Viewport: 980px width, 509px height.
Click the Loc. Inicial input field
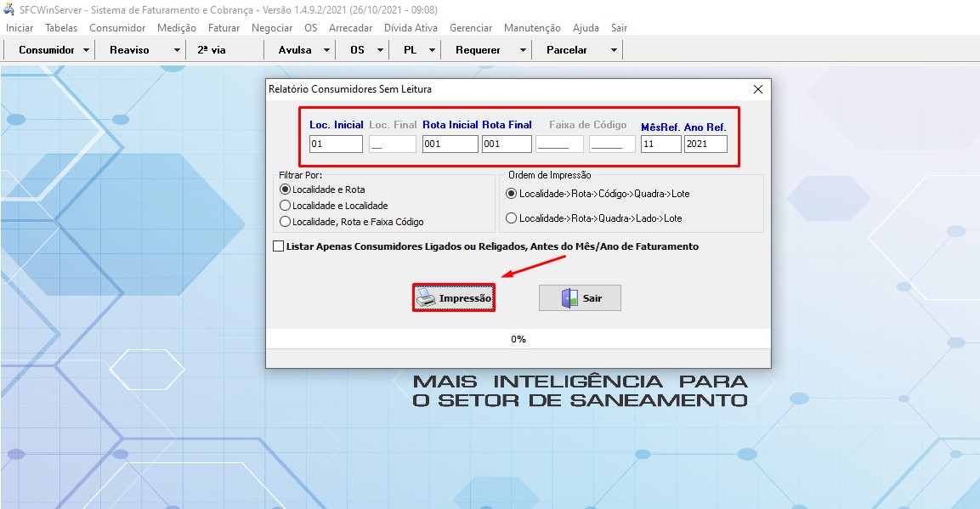tap(336, 144)
